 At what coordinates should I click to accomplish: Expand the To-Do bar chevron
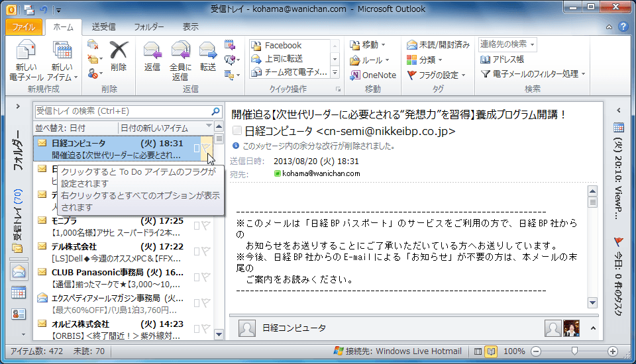(x=619, y=110)
